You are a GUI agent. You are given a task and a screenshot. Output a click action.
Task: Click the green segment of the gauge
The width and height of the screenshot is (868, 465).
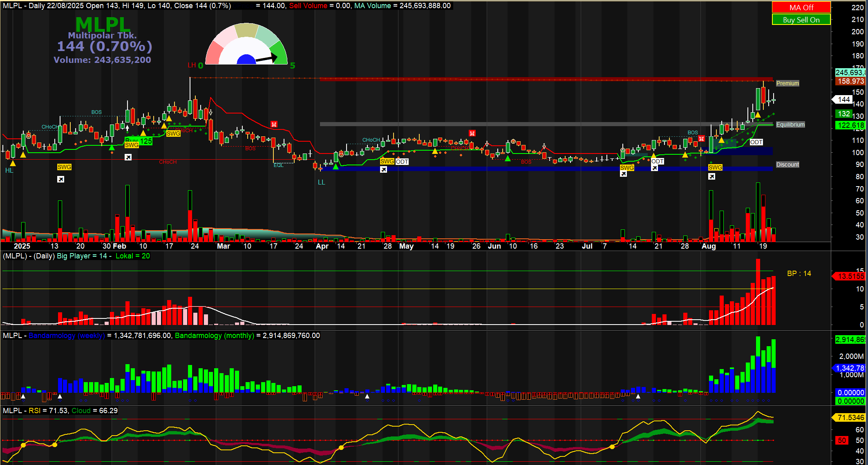pos(279,53)
